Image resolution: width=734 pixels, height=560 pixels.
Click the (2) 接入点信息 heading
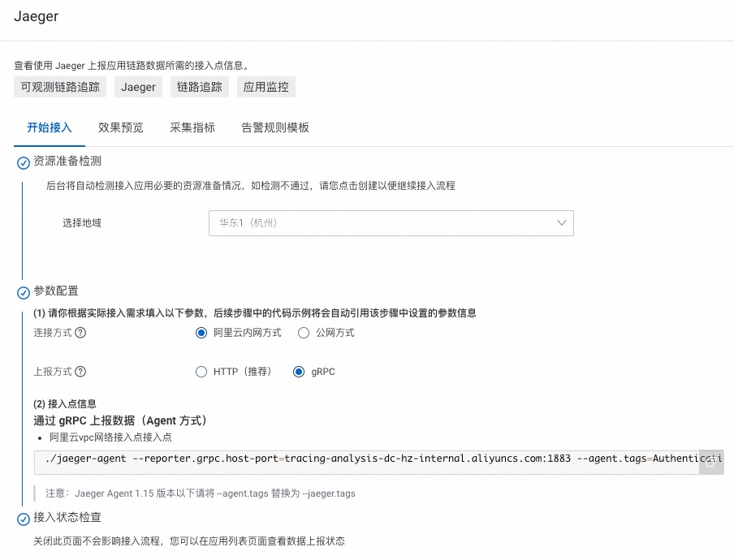click(x=65, y=403)
